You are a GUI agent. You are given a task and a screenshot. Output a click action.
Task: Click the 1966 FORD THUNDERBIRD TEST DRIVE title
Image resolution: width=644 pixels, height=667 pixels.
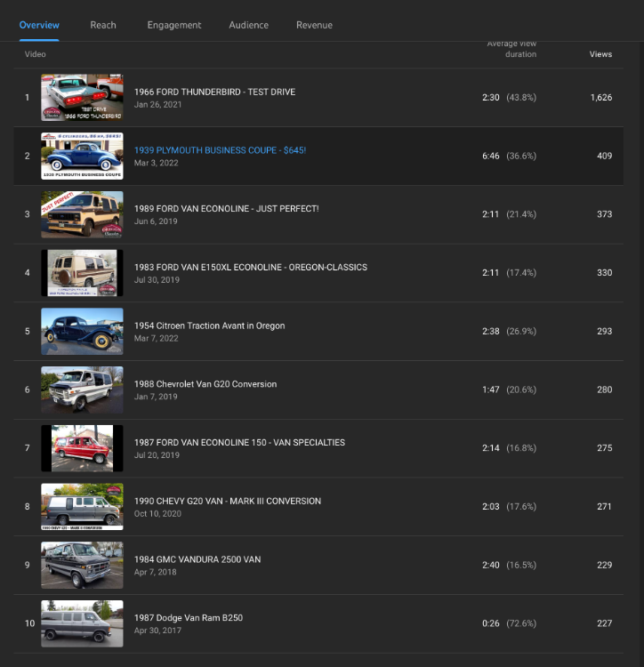tap(214, 92)
